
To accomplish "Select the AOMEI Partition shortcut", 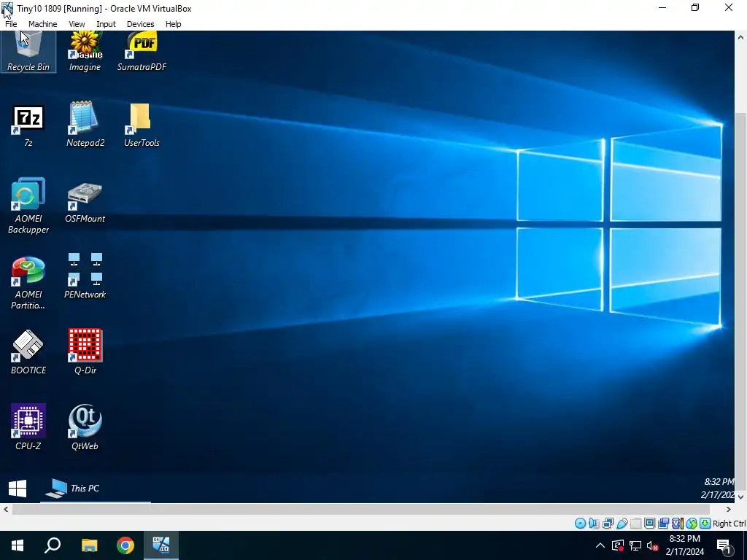I will (28, 283).
